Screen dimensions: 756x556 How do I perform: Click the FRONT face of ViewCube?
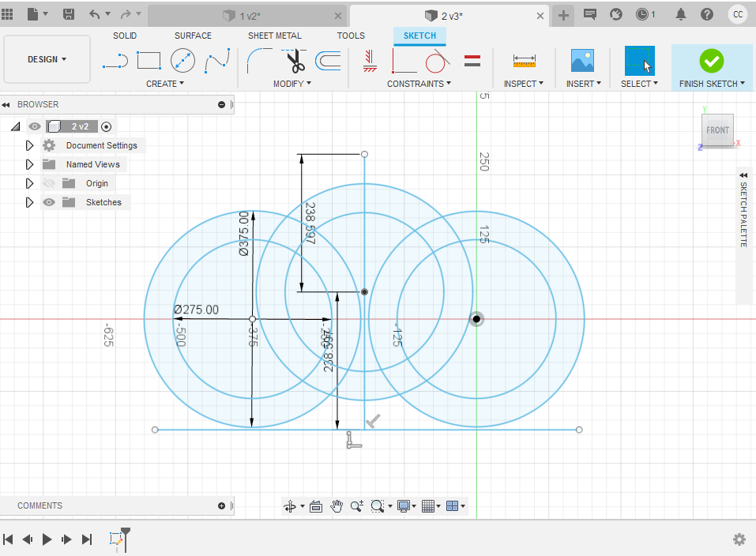pyautogui.click(x=717, y=130)
